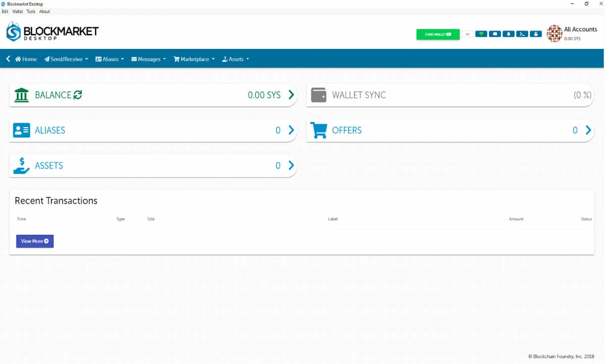Image resolution: width=606 pixels, height=364 pixels.
Task: Click the View More button
Action: coord(35,241)
